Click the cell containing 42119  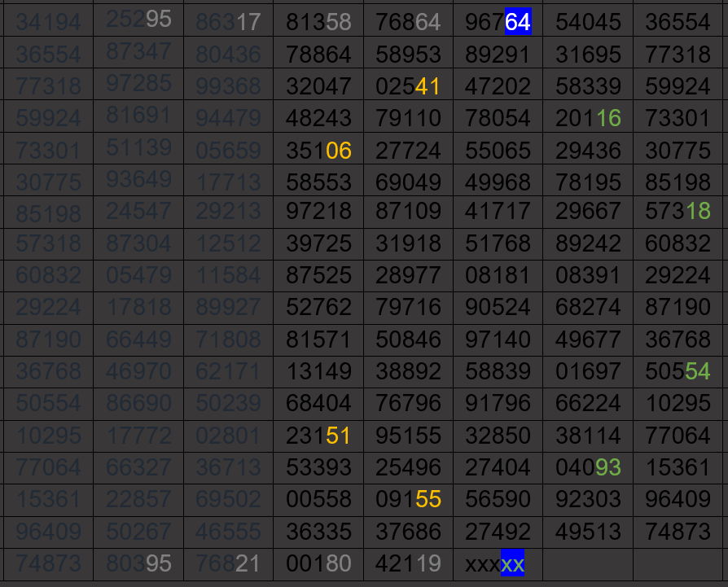408,564
